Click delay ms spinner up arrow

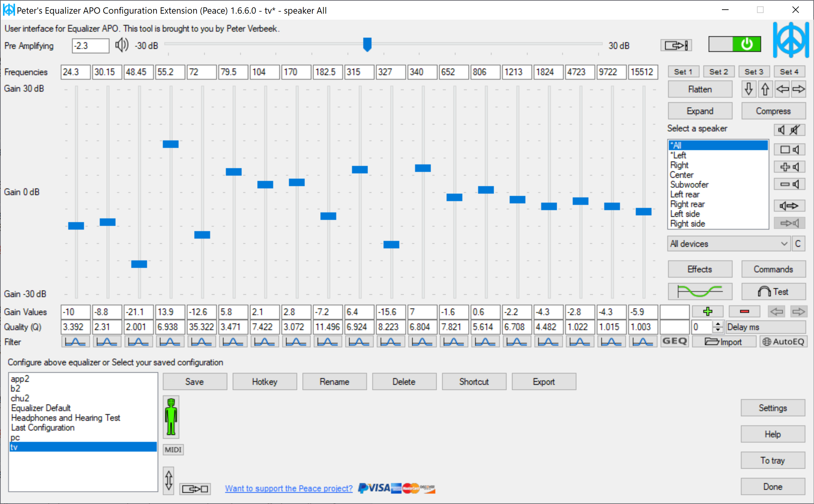click(718, 324)
